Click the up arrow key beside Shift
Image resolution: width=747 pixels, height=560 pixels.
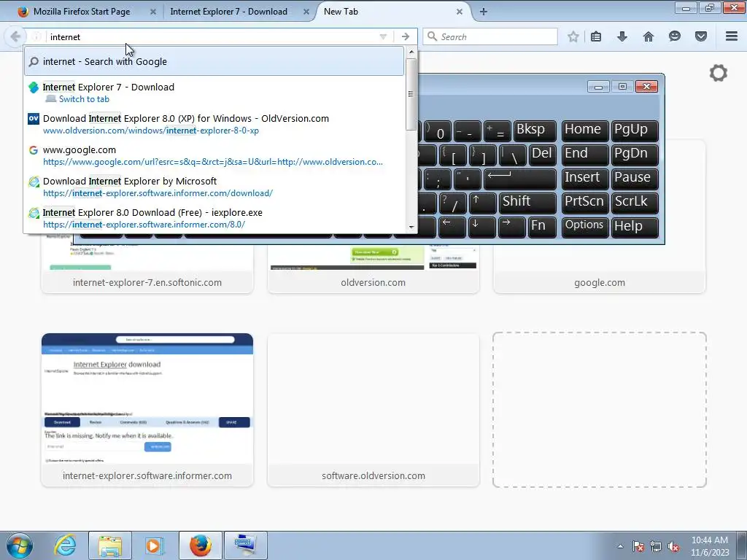pyautogui.click(x=483, y=203)
